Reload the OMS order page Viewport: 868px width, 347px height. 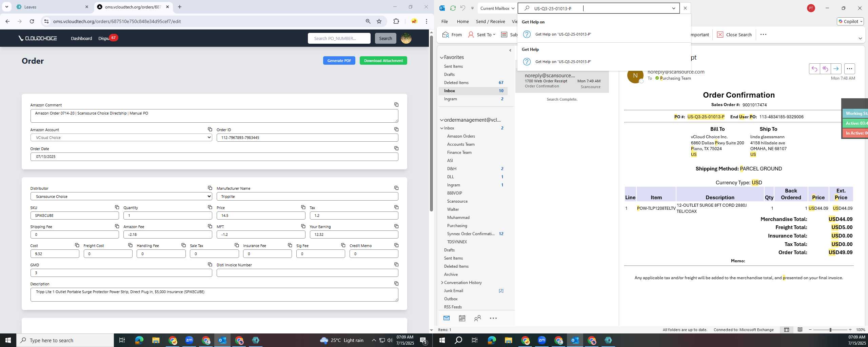tap(32, 21)
